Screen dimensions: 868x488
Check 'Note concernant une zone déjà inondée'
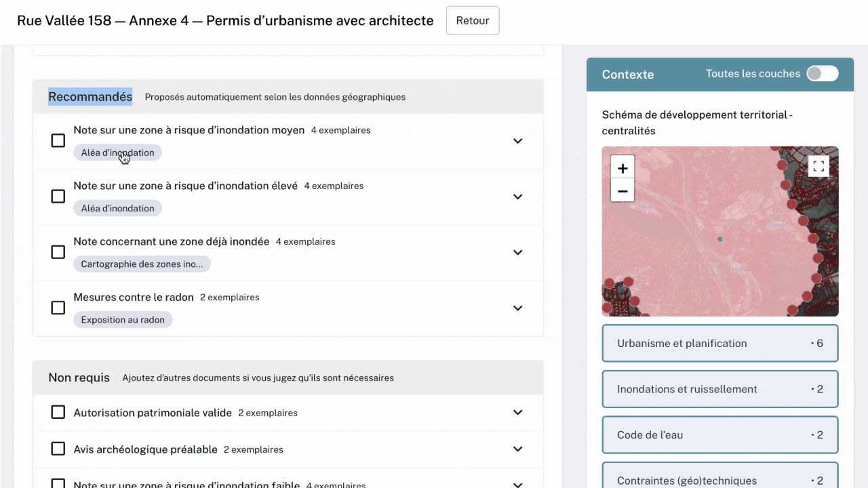click(58, 252)
